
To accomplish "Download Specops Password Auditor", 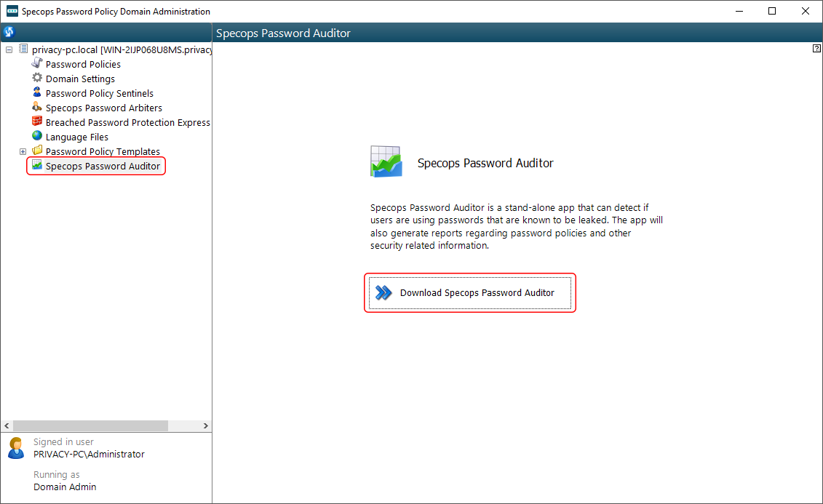I will coord(470,292).
